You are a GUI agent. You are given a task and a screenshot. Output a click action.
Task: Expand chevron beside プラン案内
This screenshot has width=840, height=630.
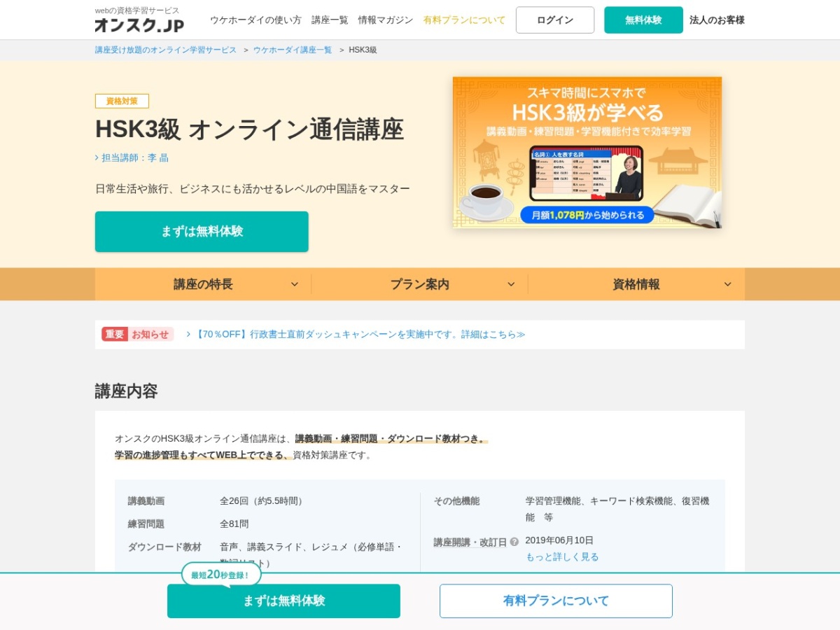511,284
